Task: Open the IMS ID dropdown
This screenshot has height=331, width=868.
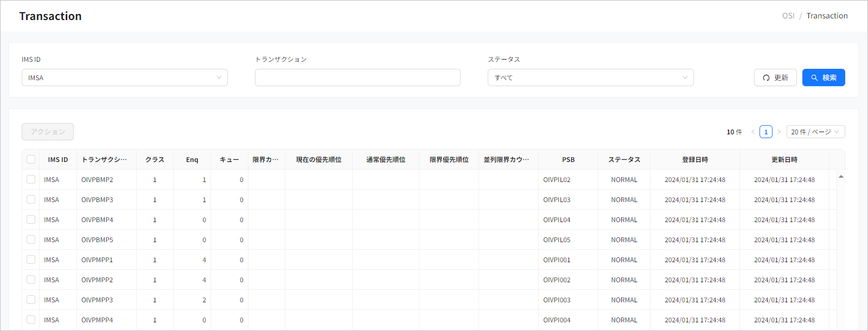Action: 124,77
